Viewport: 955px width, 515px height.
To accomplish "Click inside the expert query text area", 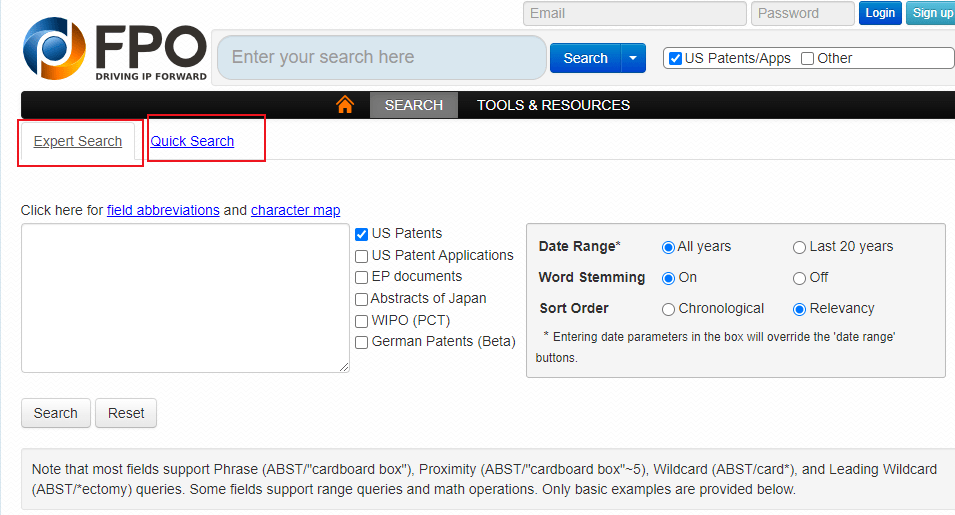I will (x=185, y=298).
